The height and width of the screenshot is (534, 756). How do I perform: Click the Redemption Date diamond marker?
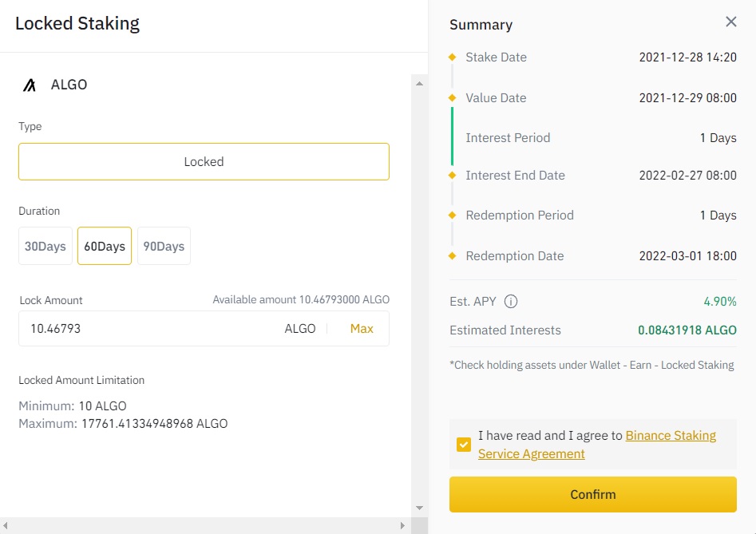coord(453,255)
